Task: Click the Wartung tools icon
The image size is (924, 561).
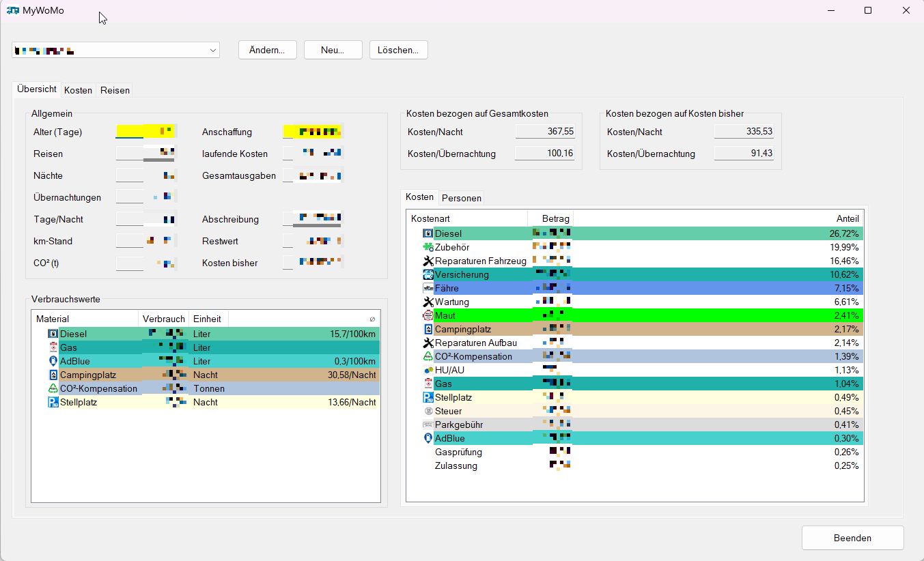Action: (x=428, y=302)
